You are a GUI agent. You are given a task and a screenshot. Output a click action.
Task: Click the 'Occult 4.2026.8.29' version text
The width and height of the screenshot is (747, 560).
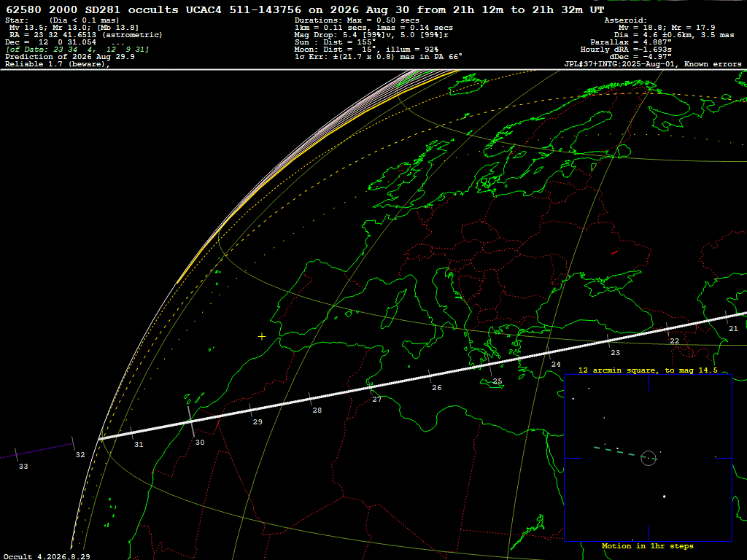click(47, 556)
